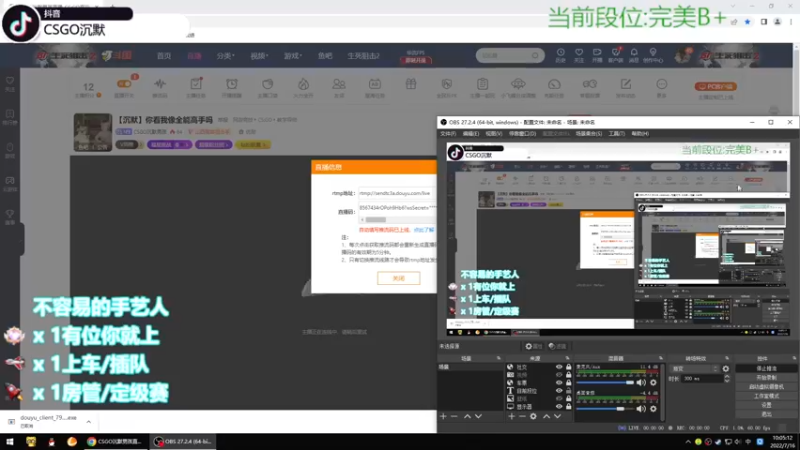Pop out the scenes dock panel
800x450 pixels.
[x=499, y=358]
